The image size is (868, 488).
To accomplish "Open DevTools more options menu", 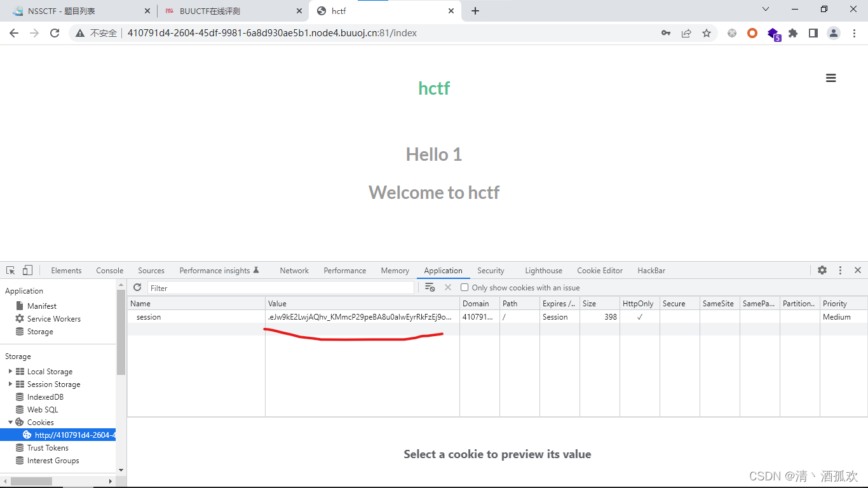I will (x=840, y=270).
